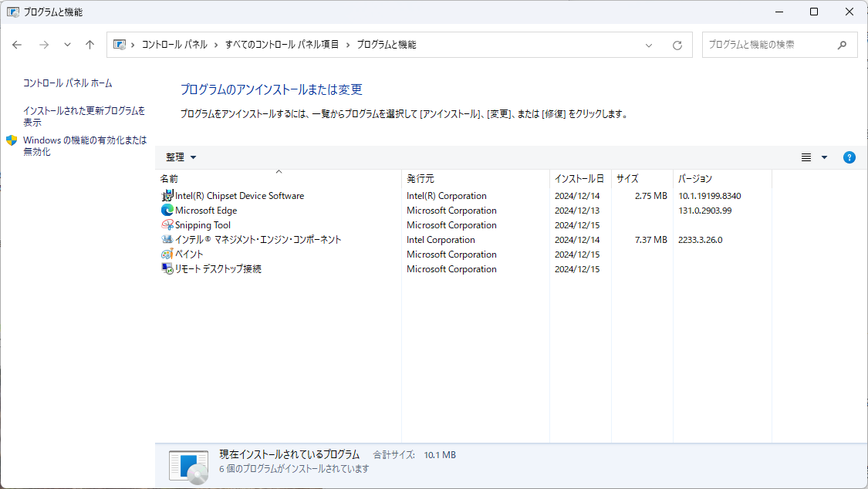Go up one level with up arrow
This screenshot has width=868, height=489.
pyautogui.click(x=90, y=45)
